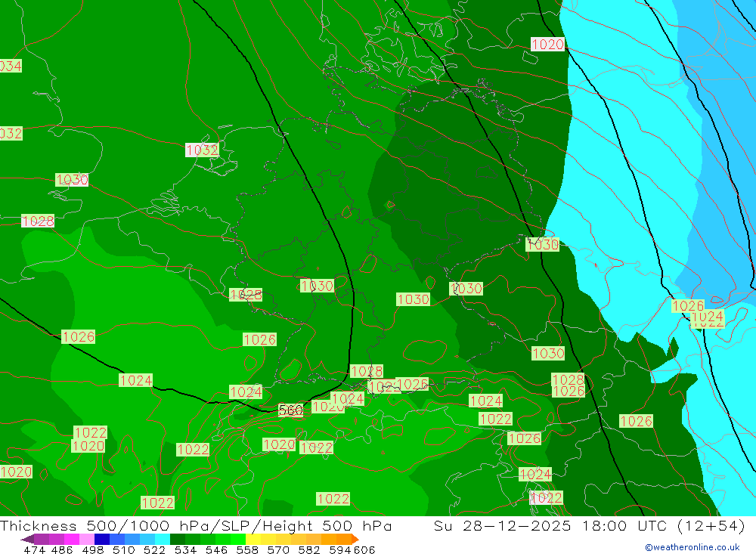Viewport: 756px width, 554px height.
Task: Click legend value 474
Action: coord(34,549)
